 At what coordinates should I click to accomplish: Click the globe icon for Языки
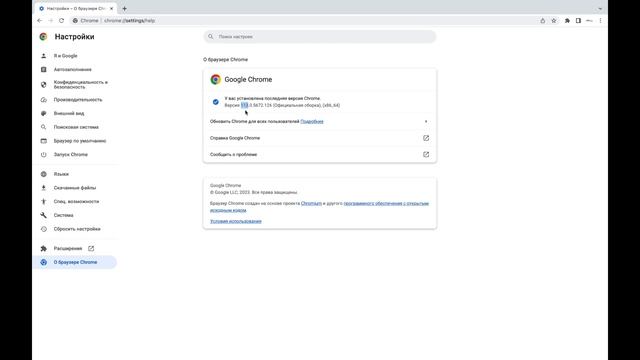tap(44, 174)
